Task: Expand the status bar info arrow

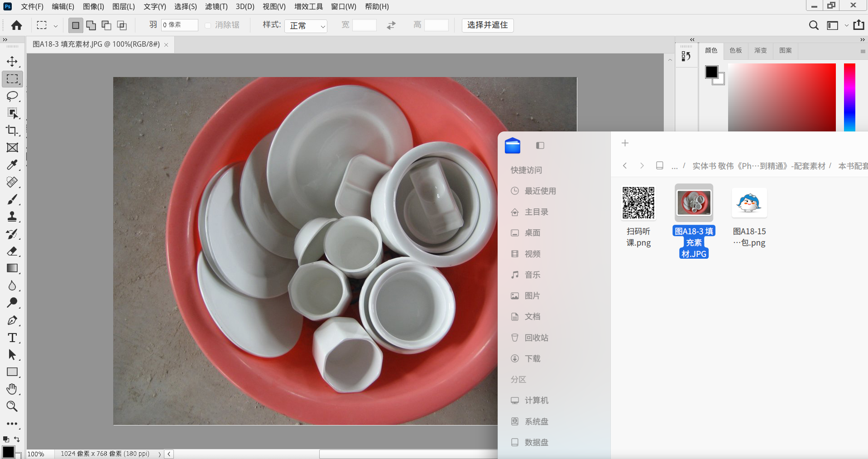Action: tap(159, 454)
